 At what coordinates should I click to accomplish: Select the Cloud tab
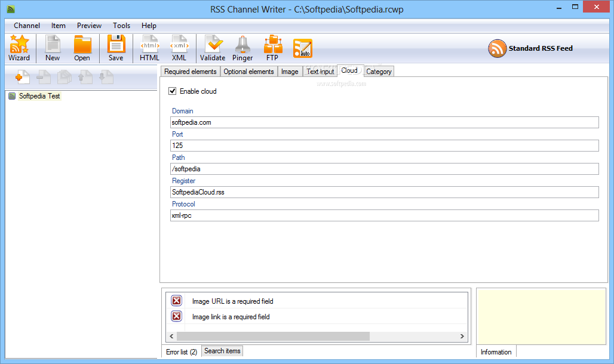(x=349, y=70)
